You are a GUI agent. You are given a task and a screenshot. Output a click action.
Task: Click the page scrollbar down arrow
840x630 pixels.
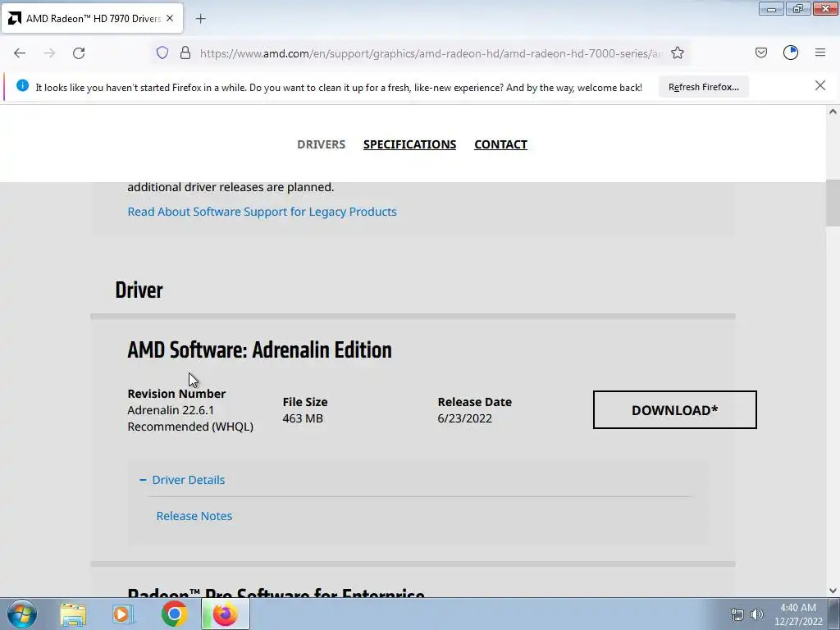(833, 591)
